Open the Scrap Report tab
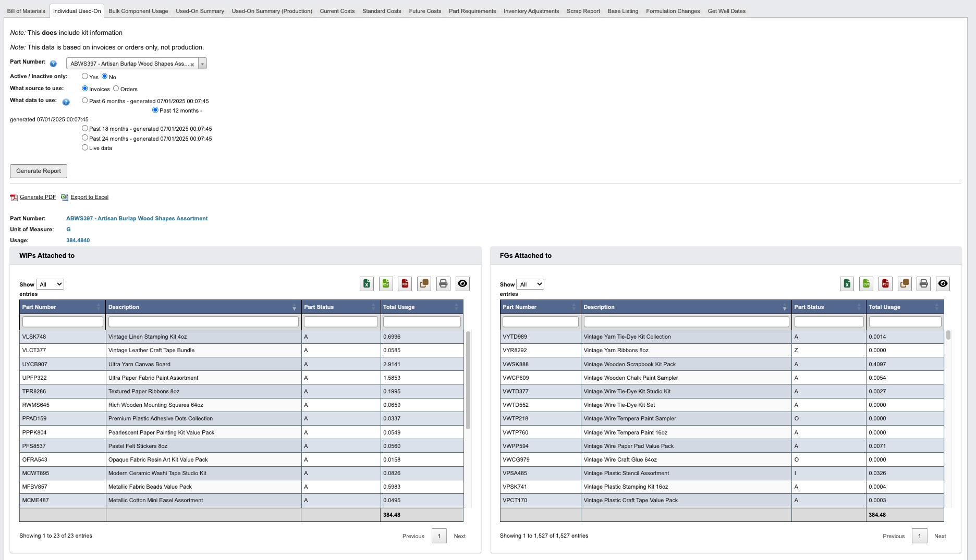 [583, 10]
